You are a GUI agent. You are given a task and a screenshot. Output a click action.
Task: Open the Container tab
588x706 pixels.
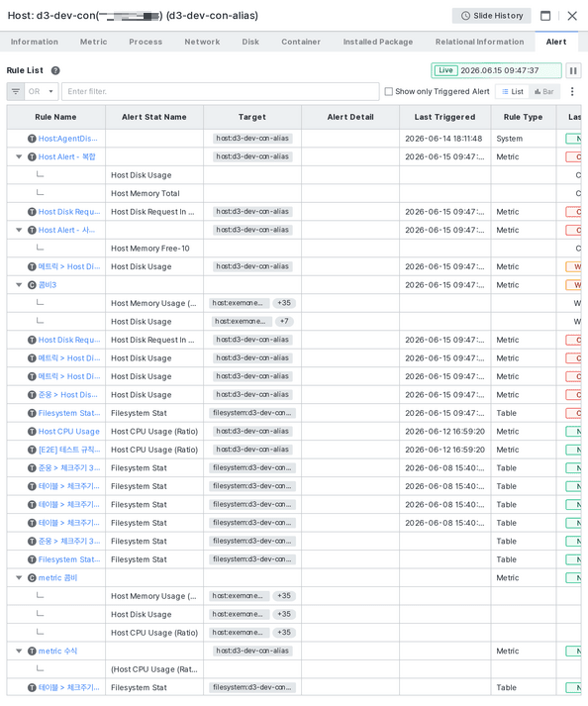301,42
